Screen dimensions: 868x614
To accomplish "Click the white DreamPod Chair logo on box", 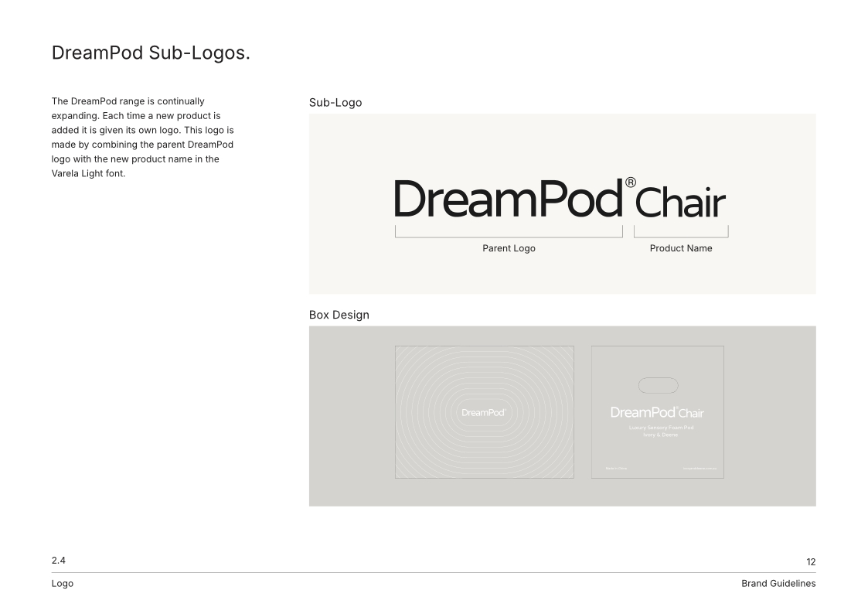I will [x=657, y=413].
